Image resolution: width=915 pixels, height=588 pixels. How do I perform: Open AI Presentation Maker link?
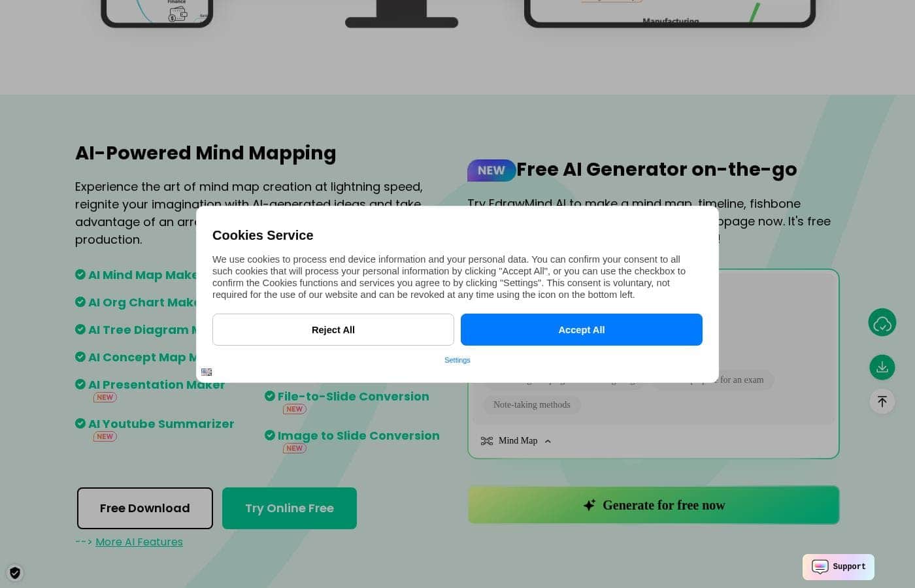[156, 385]
